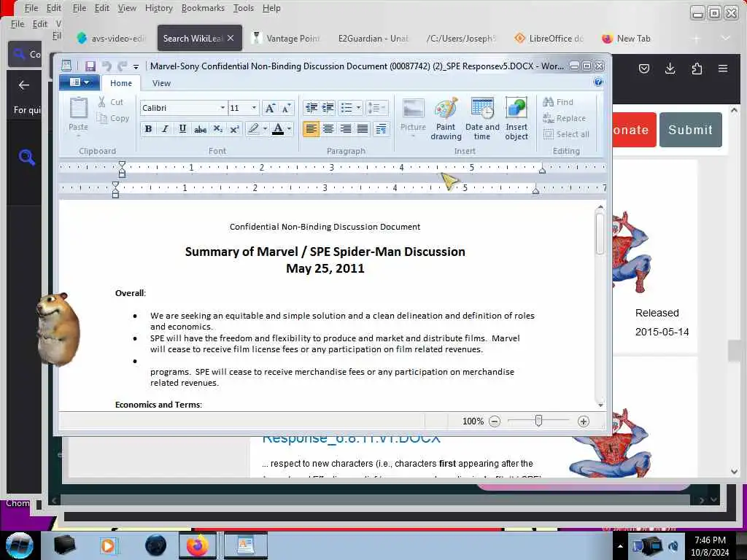Select Center text alignment

(x=328, y=128)
